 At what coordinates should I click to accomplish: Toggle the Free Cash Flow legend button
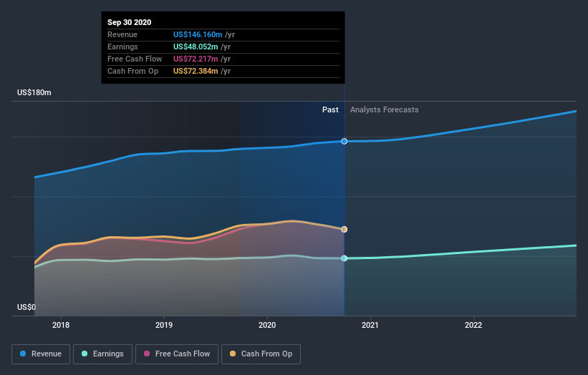coord(177,354)
